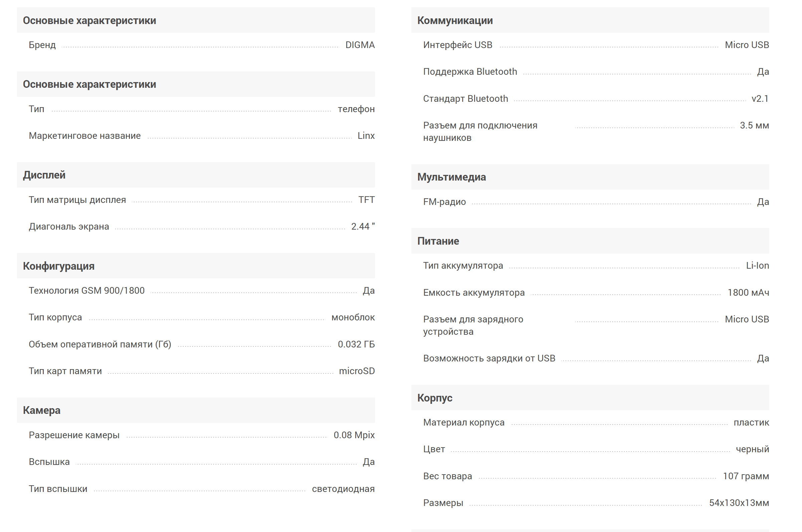
Task: Click the светодиодная flash type value
Action: click(343, 489)
